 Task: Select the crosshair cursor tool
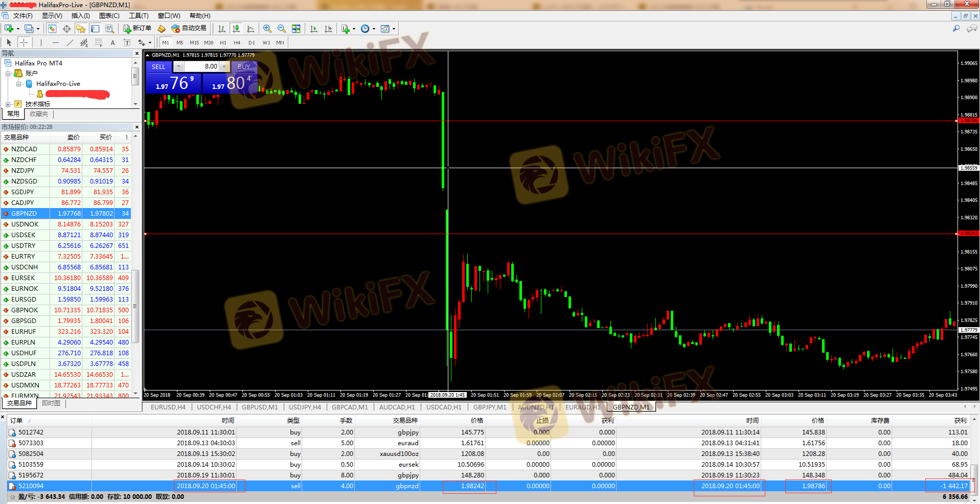point(24,42)
